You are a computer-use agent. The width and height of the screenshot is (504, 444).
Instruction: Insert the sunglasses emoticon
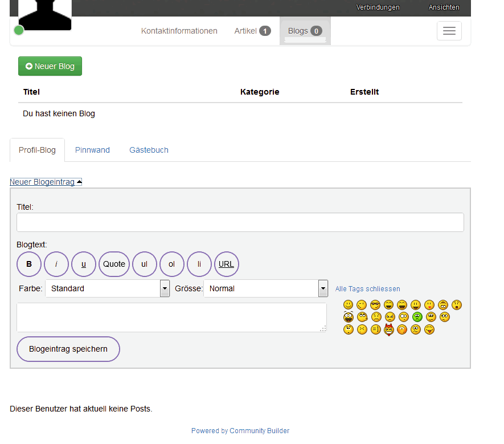pos(375,305)
